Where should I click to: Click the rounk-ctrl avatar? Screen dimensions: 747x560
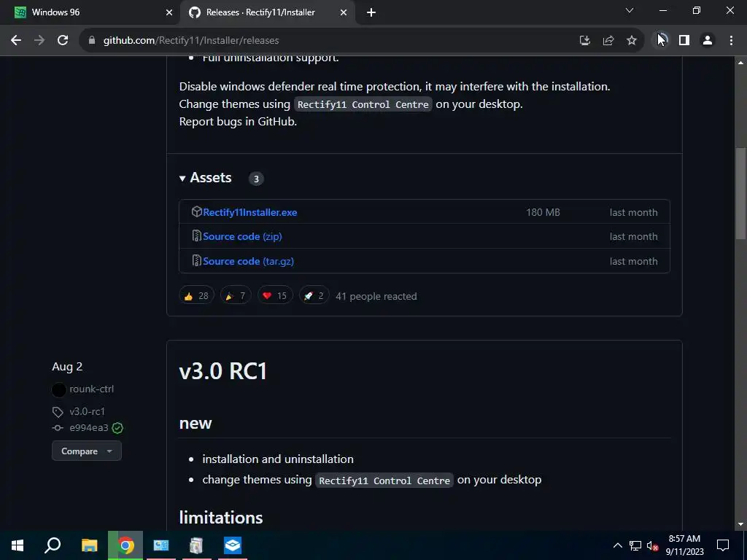point(58,390)
